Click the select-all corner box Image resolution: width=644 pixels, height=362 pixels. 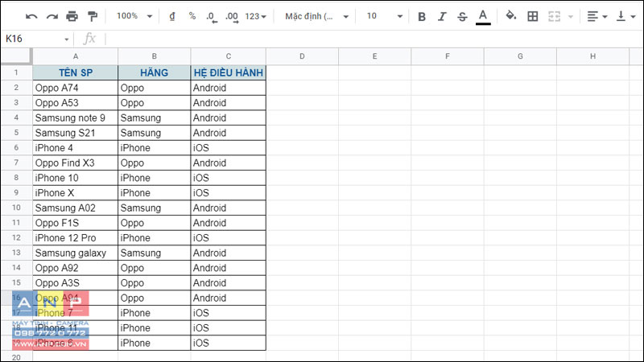point(16,56)
